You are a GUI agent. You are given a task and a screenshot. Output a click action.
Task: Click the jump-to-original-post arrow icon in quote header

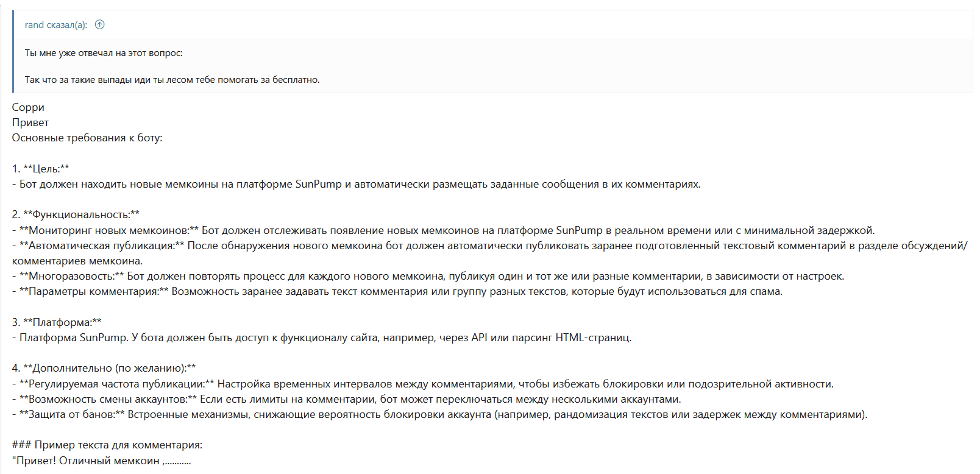coord(100,25)
